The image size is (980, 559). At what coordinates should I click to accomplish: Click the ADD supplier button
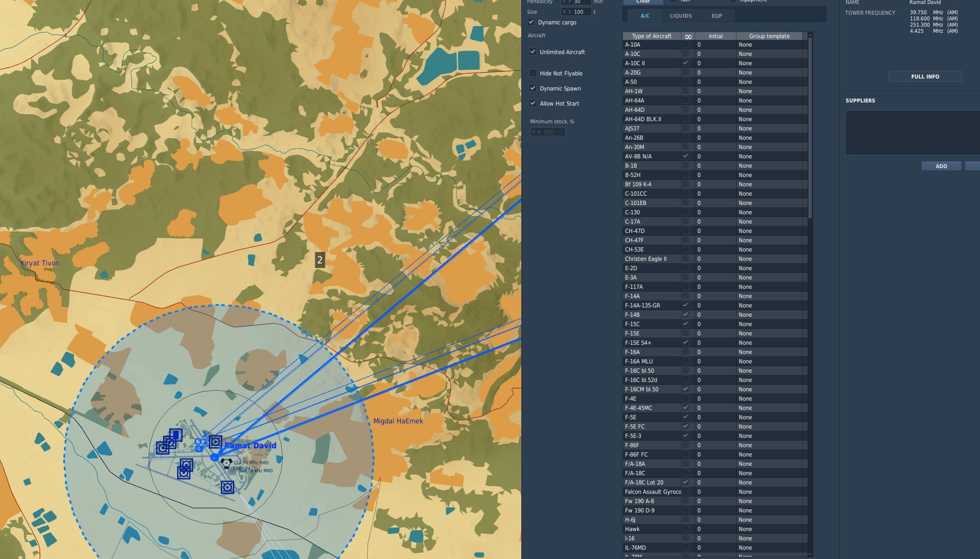941,166
